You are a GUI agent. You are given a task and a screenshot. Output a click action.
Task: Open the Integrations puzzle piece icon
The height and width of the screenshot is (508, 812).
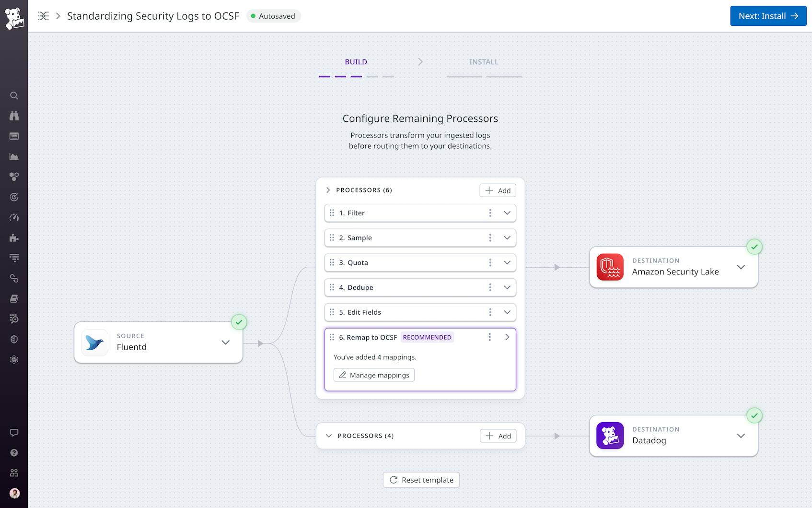tap(14, 237)
